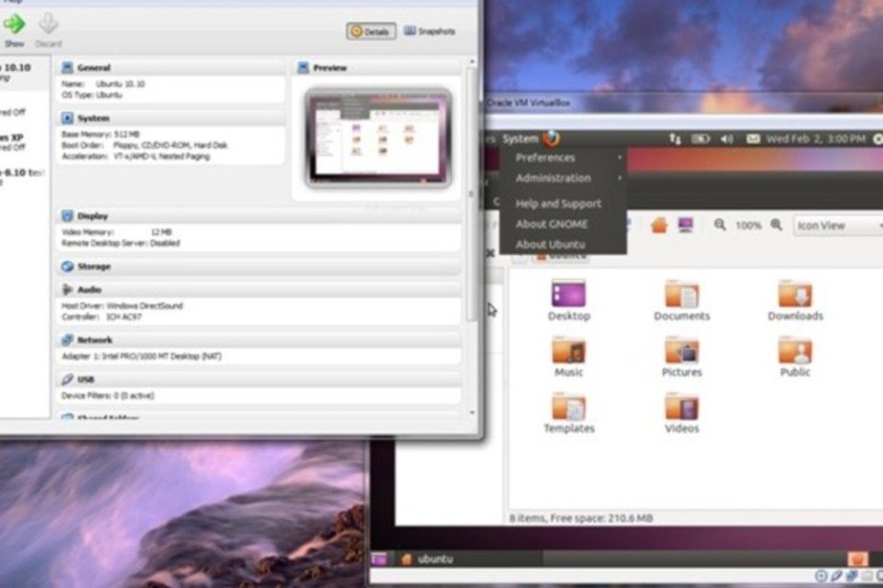The height and width of the screenshot is (588, 883).
Task: Click the "Video Memory: 12 MB" line
Action: coord(116,232)
